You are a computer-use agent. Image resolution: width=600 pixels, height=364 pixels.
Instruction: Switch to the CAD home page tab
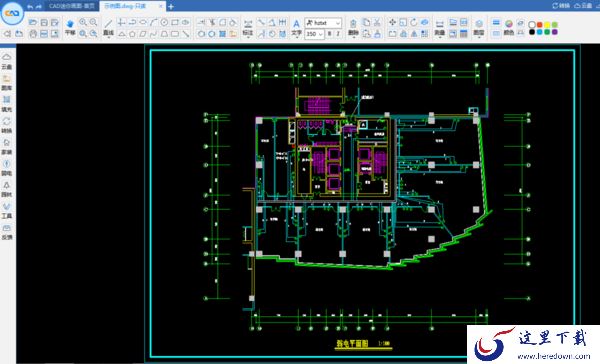tap(72, 6)
